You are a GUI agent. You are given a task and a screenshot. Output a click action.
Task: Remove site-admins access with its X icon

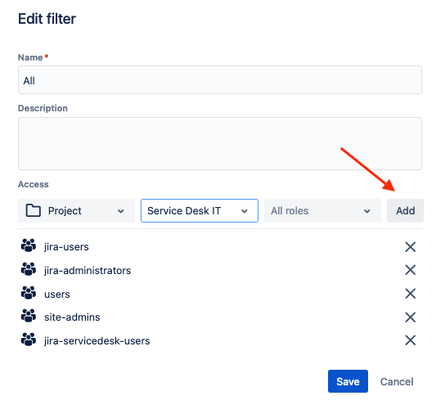pyautogui.click(x=410, y=317)
